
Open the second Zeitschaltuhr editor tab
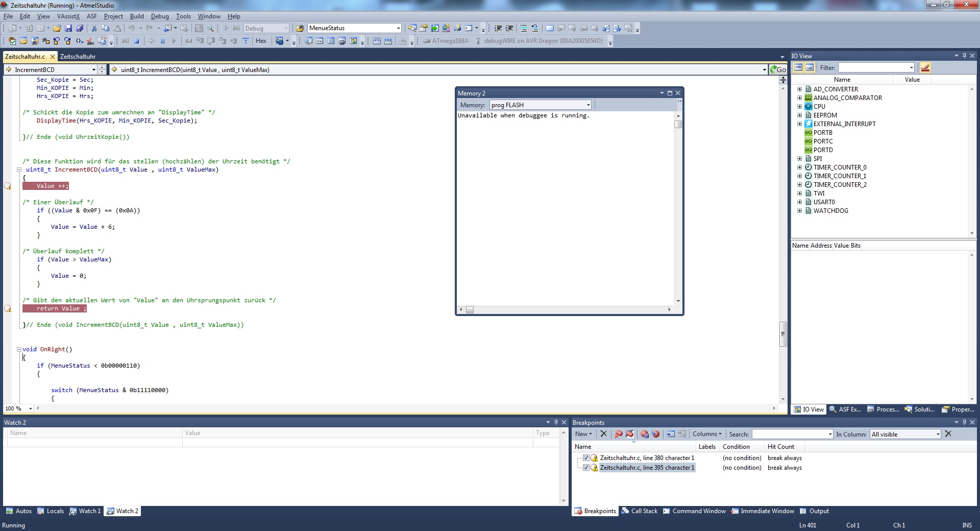78,57
